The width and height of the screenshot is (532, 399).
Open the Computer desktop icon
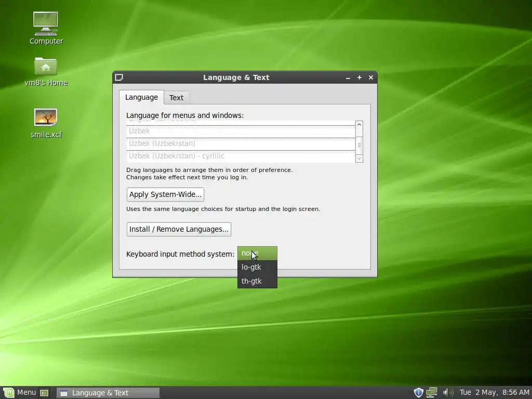point(46,28)
